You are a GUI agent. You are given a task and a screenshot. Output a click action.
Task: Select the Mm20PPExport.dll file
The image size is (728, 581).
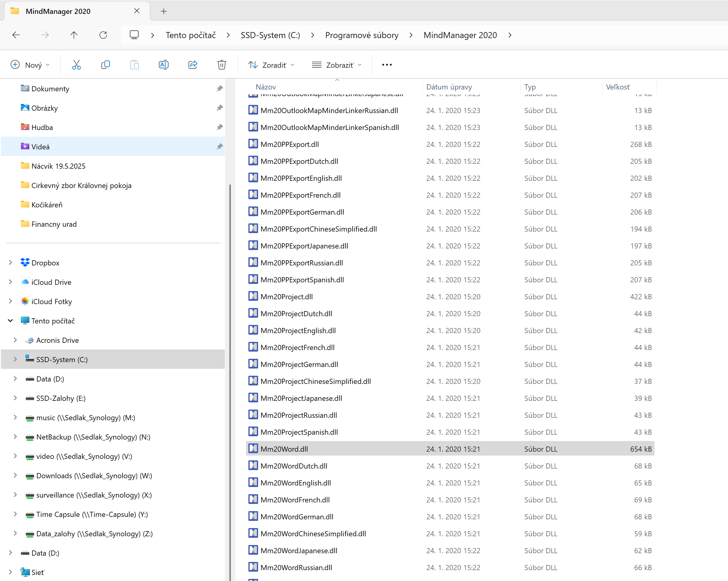pos(289,144)
